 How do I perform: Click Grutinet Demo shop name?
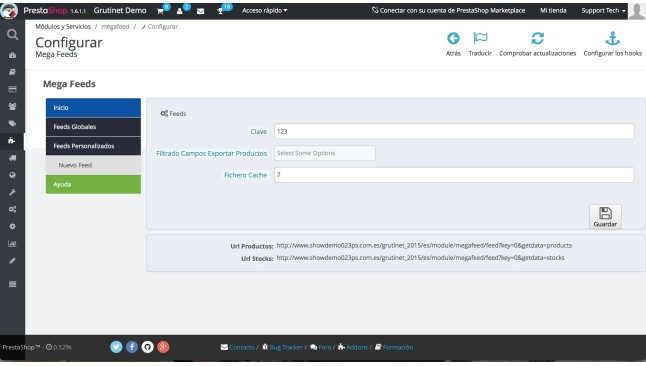pos(120,10)
